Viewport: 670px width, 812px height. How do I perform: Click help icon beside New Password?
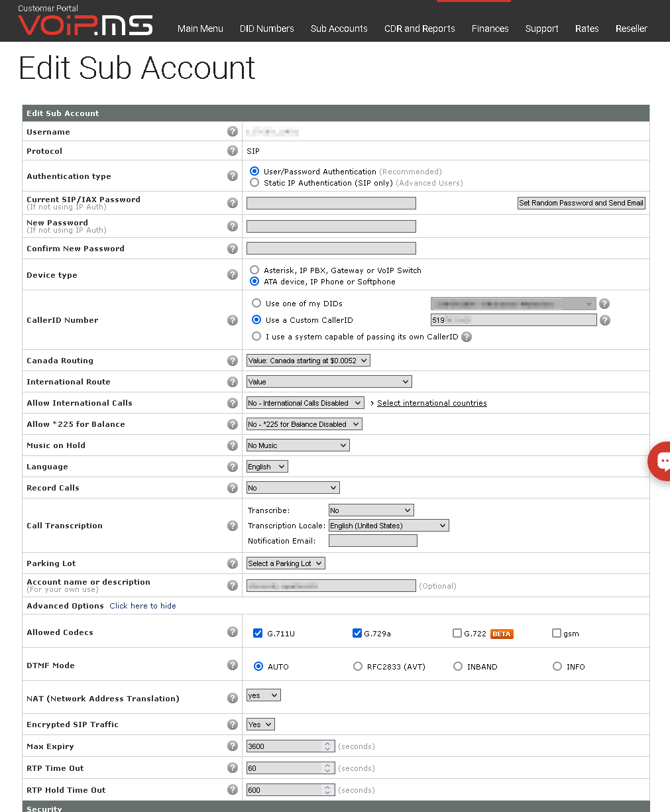pyautogui.click(x=232, y=226)
